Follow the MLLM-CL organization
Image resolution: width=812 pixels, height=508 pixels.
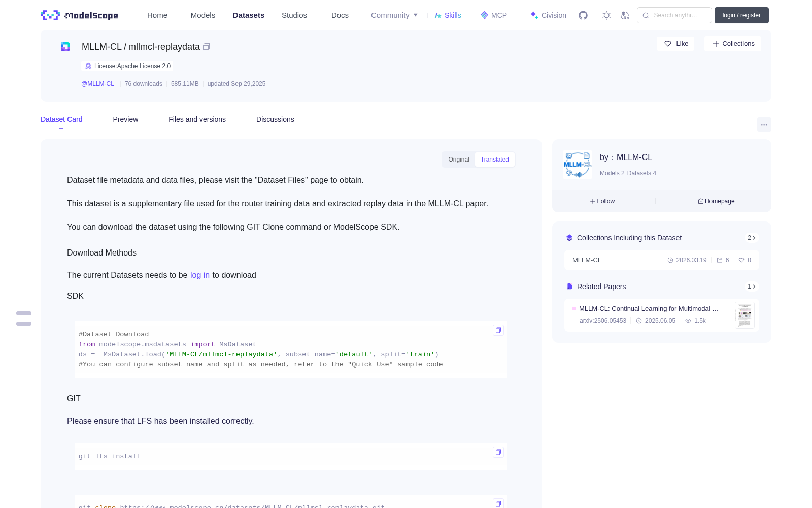(x=602, y=201)
